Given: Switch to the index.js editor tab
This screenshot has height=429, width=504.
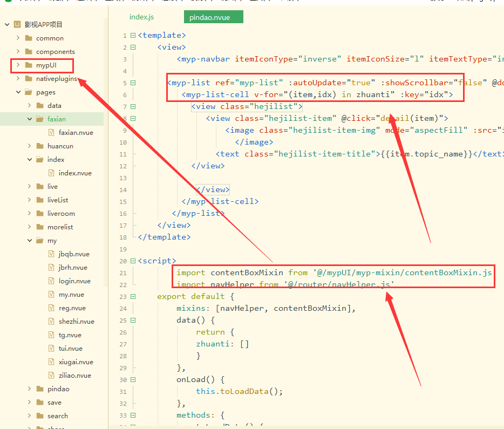Looking at the screenshot, I should 141,17.
